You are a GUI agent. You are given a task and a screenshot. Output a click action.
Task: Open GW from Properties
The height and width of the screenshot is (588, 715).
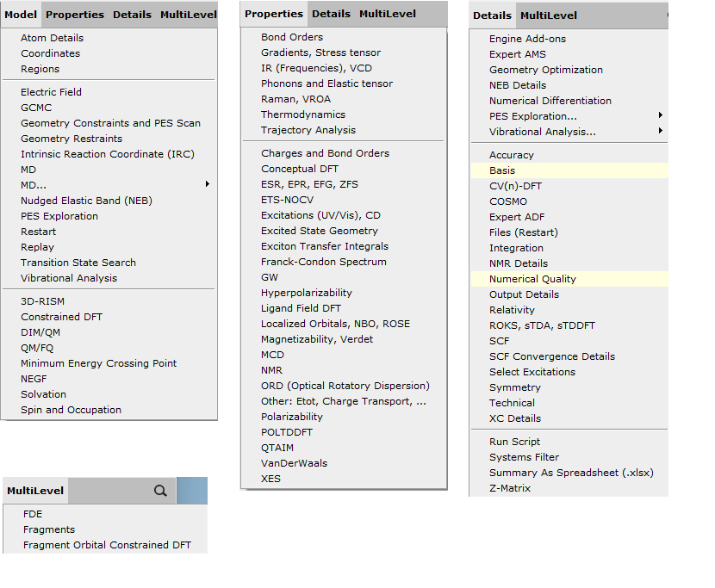tap(270, 276)
